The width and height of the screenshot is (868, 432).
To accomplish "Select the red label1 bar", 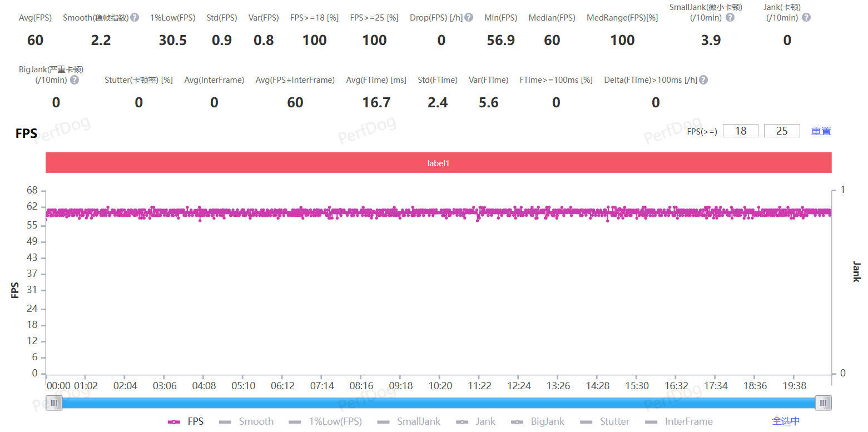I will coord(438,163).
